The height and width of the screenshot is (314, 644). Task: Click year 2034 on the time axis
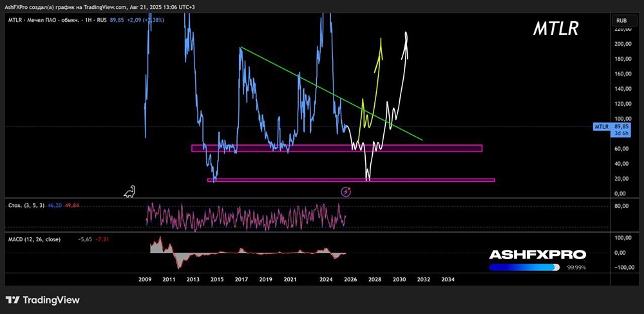tap(448, 279)
